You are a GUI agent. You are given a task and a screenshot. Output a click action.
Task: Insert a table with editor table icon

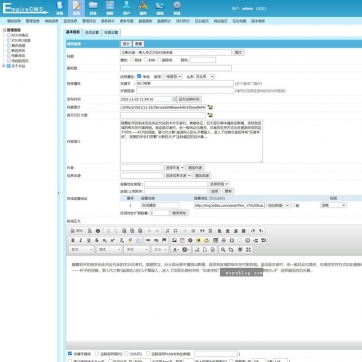216,240
